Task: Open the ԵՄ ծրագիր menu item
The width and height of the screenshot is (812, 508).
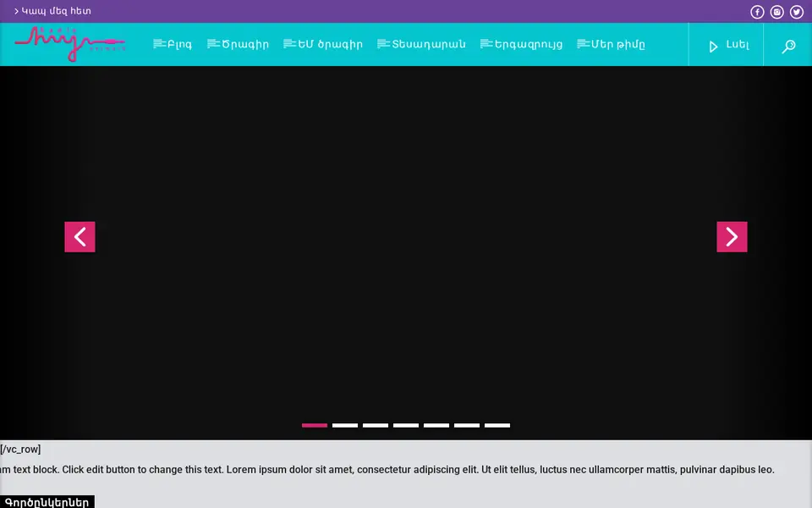Action: pyautogui.click(x=323, y=44)
